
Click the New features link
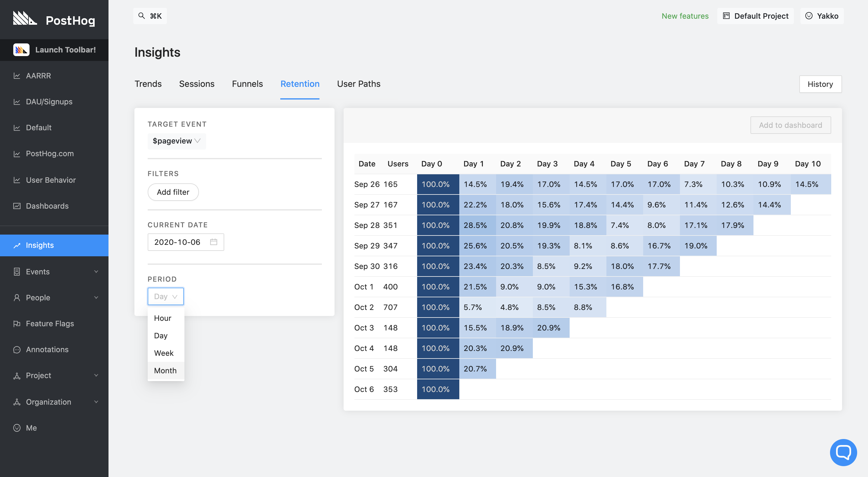click(685, 15)
